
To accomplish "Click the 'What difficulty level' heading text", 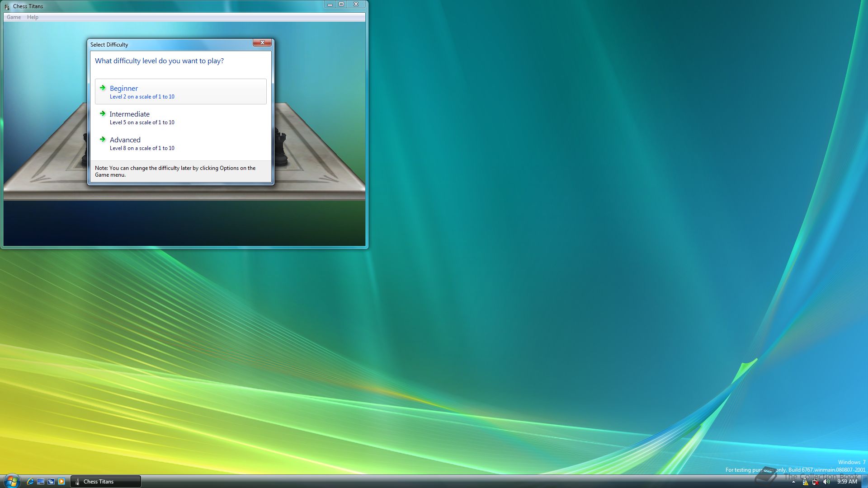I will click(x=159, y=61).
